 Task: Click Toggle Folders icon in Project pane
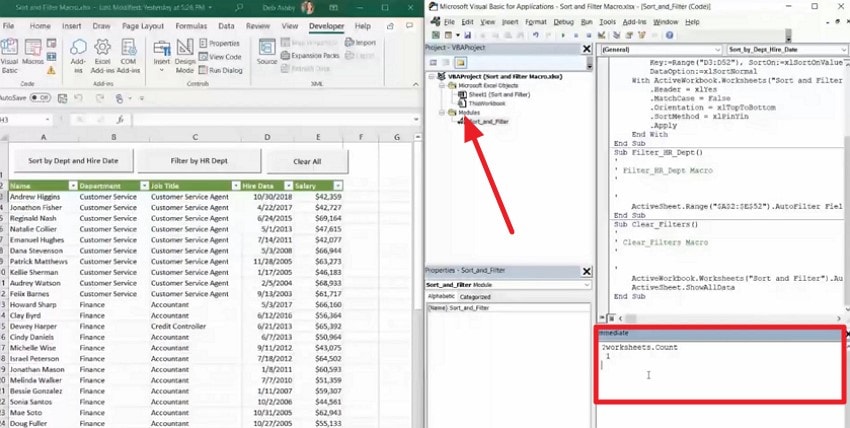click(460, 62)
